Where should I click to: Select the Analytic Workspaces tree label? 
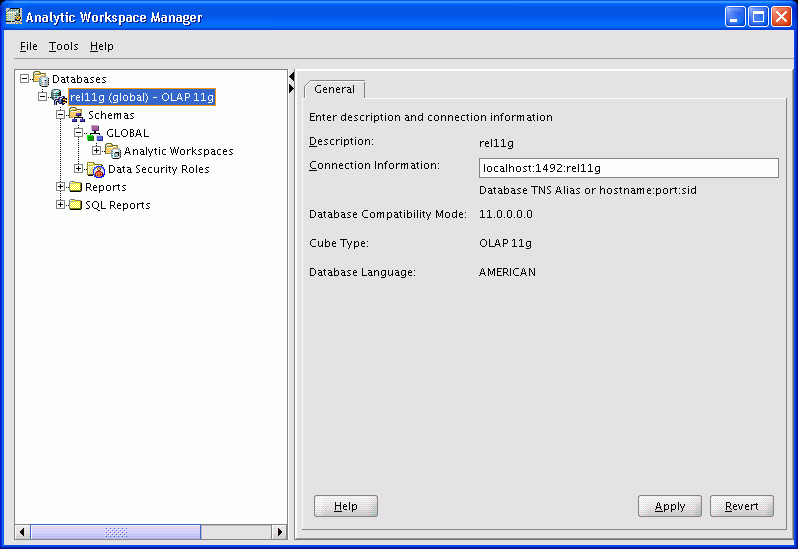click(179, 151)
